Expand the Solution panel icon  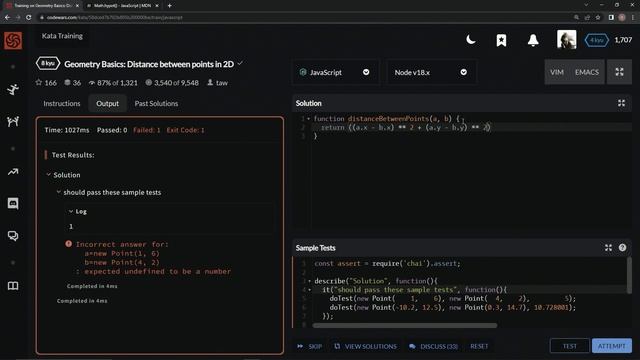point(621,103)
